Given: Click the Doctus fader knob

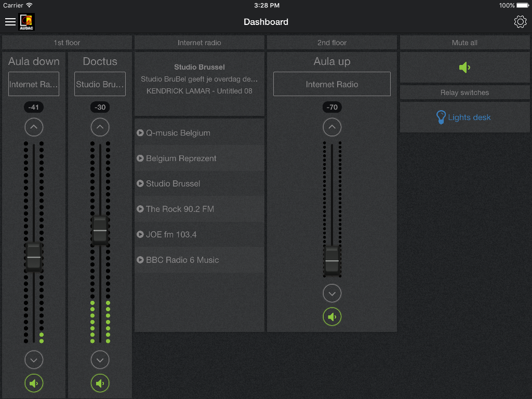Looking at the screenshot, I should (100, 230).
